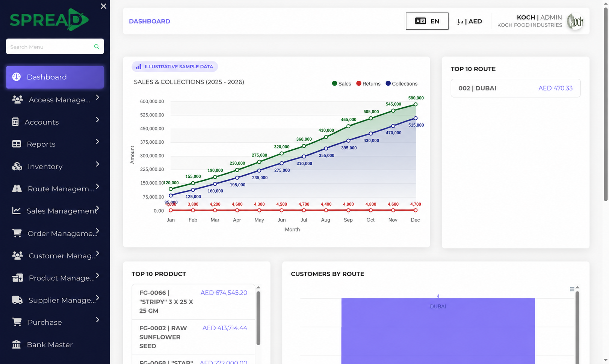609x364 pixels.
Task: Expand the Supplier Management submenu chevron
Action: (98, 298)
